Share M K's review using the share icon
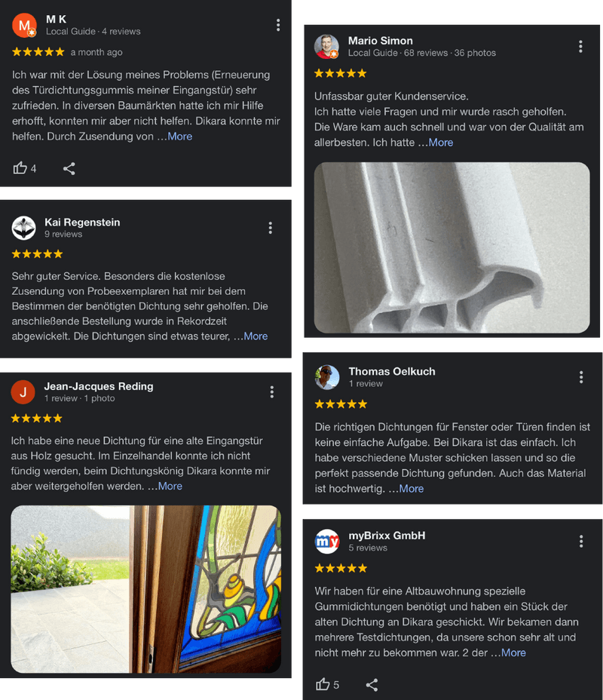 (69, 168)
